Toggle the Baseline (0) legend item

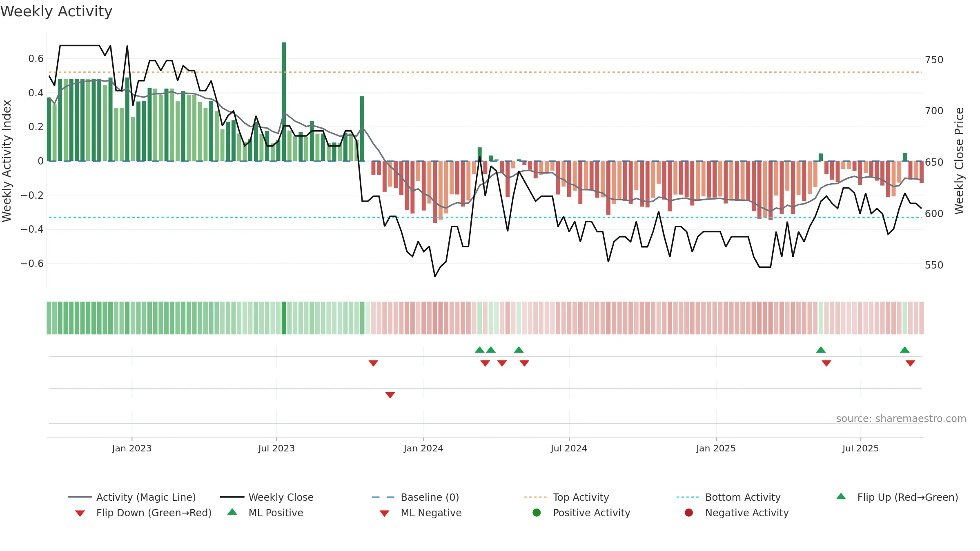pyautogui.click(x=416, y=497)
